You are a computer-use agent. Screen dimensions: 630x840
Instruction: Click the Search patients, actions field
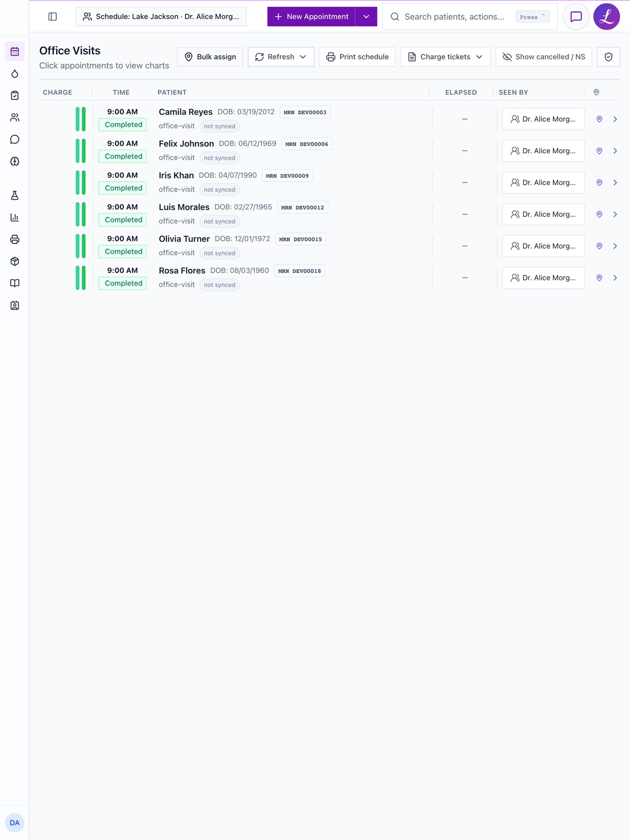(x=470, y=17)
